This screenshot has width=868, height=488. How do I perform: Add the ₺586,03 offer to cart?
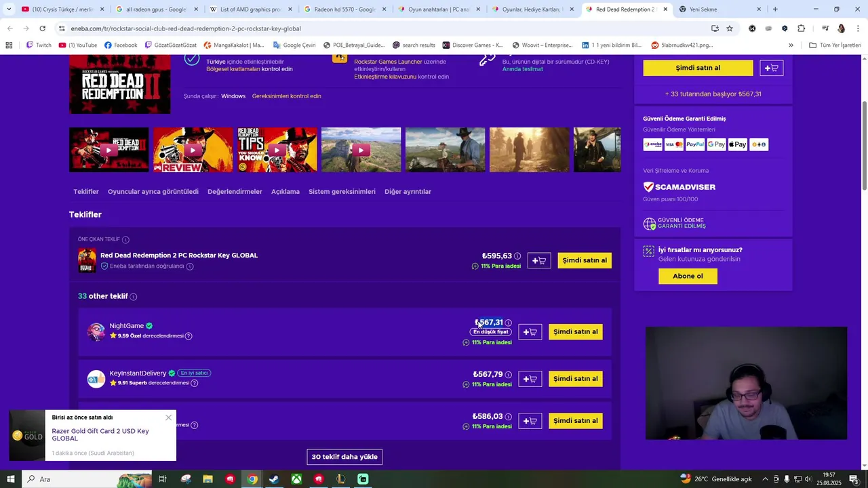(530, 421)
